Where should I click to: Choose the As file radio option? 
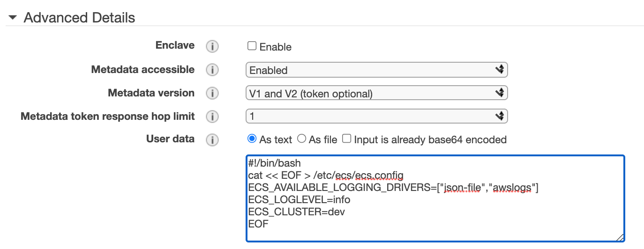point(302,139)
